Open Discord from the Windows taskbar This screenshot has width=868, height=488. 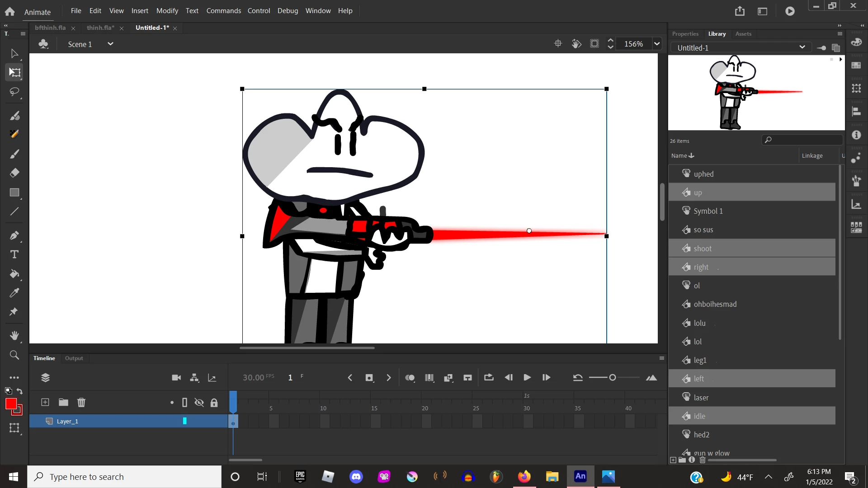coord(356,477)
